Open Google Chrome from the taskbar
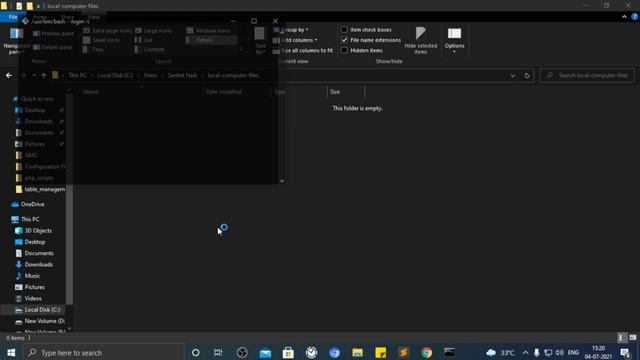This screenshot has height=360, width=640. click(x=427, y=352)
